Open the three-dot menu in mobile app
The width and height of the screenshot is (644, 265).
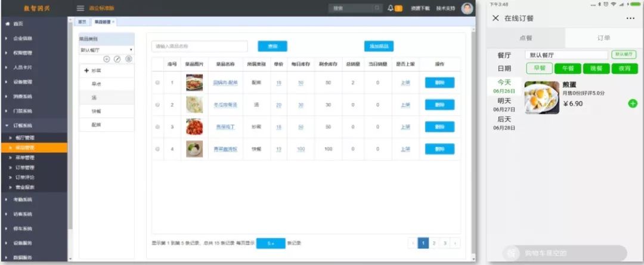click(x=630, y=19)
